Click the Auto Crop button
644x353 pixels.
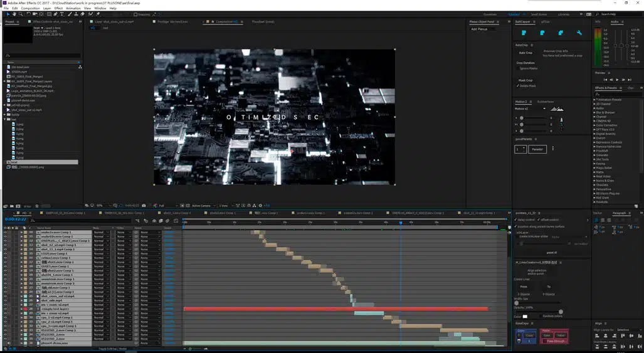[525, 53]
